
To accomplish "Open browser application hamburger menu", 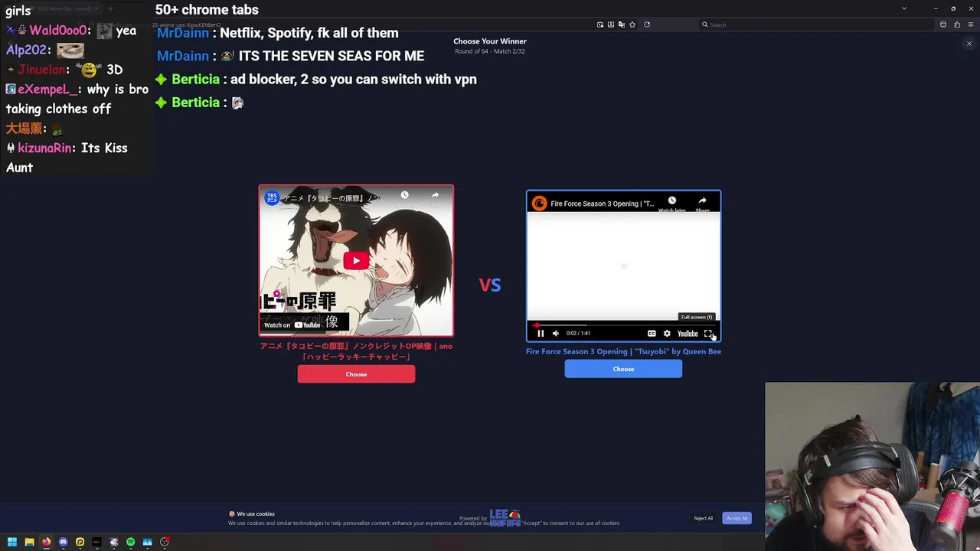I will click(x=970, y=24).
